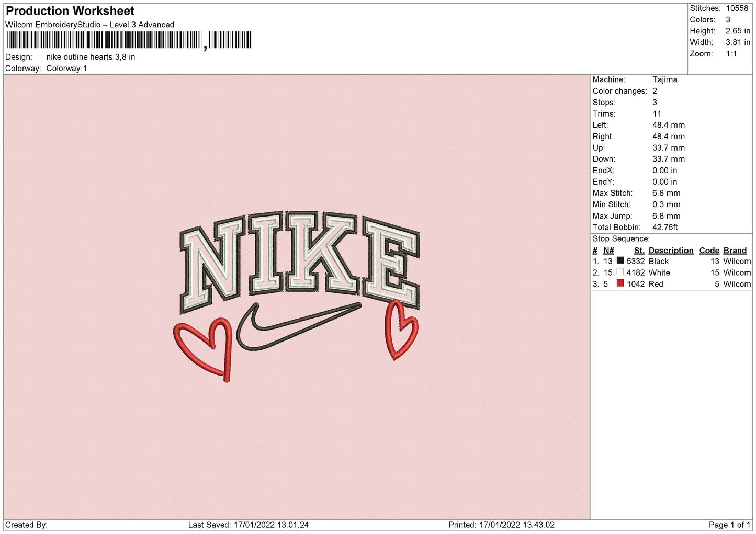
Task: Click stitch count 4182 in White row
Action: tap(636, 273)
